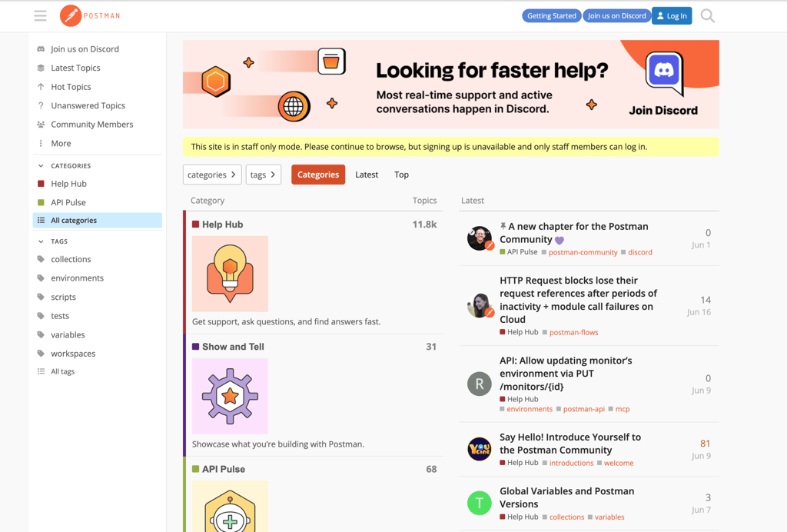The width and height of the screenshot is (787, 532).
Task: Click the tag icon next to environments
Action: [42, 278]
